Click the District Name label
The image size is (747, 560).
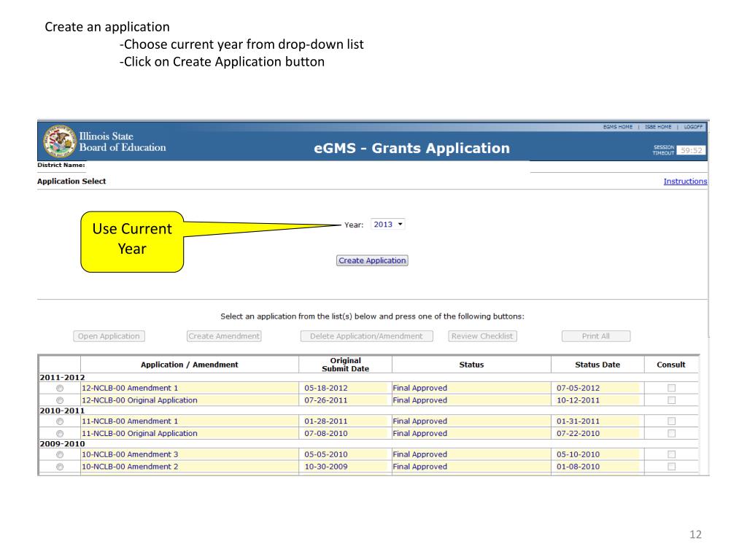(x=61, y=166)
